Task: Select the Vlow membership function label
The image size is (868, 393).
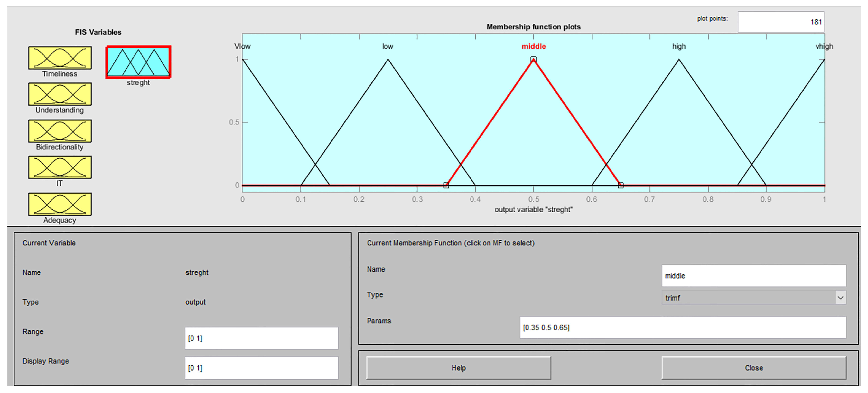Action: tap(243, 46)
